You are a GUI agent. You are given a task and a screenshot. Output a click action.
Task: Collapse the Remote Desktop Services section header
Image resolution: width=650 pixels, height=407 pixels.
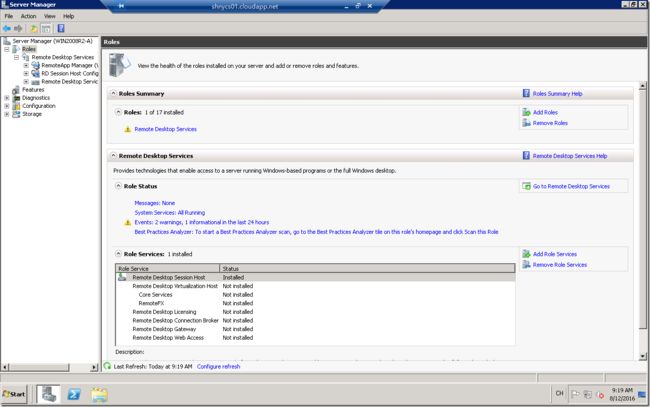[113, 155]
